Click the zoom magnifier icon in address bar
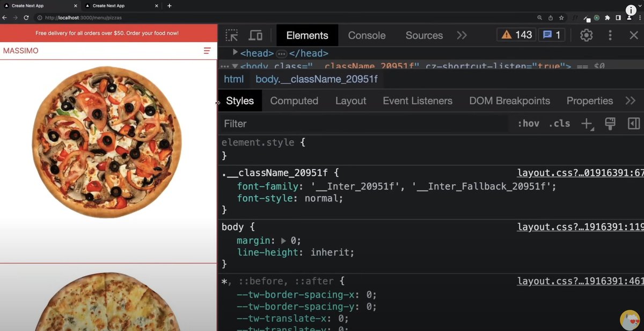This screenshot has width=644, height=331. pos(539,18)
